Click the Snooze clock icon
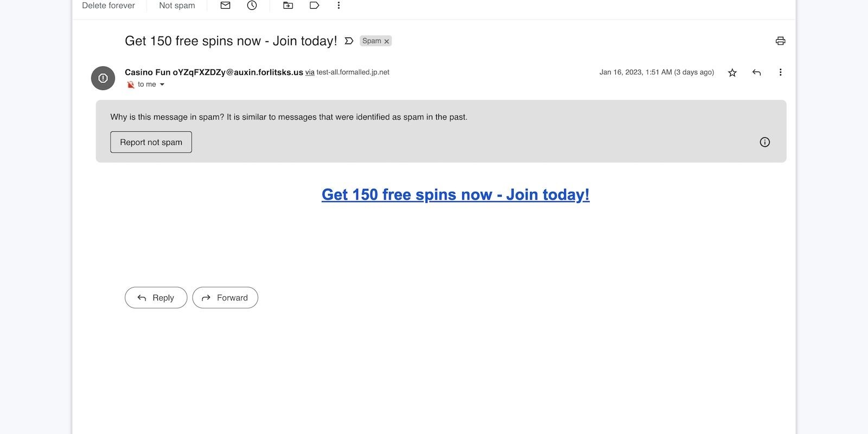Screen dimensions: 868x434 252,5
